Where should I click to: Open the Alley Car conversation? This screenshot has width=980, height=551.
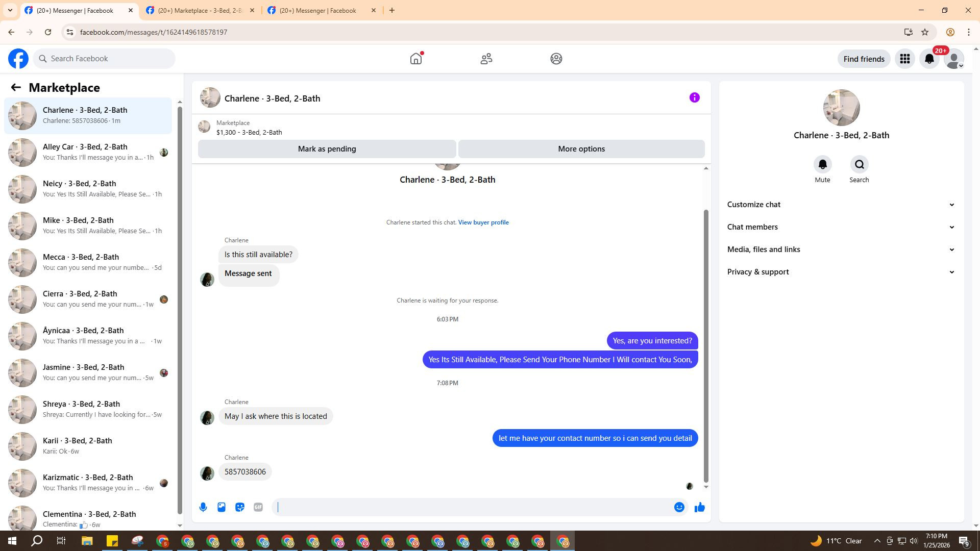pyautogui.click(x=88, y=152)
